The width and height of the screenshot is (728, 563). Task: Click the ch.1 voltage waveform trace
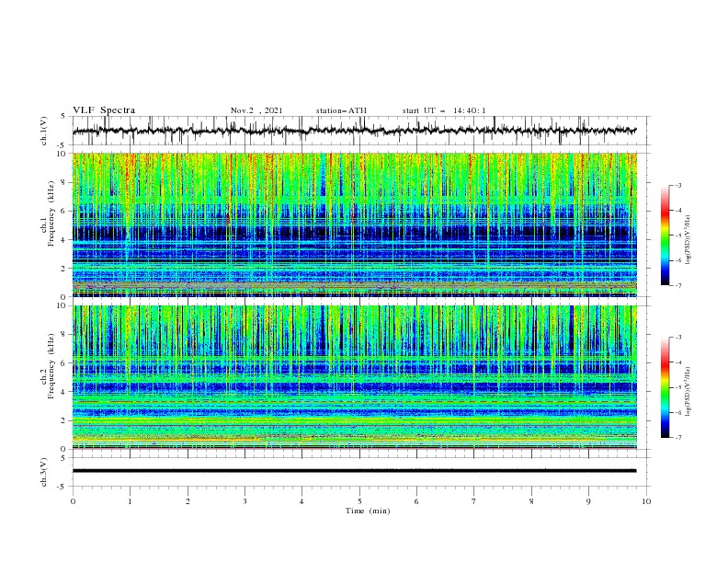click(x=354, y=131)
